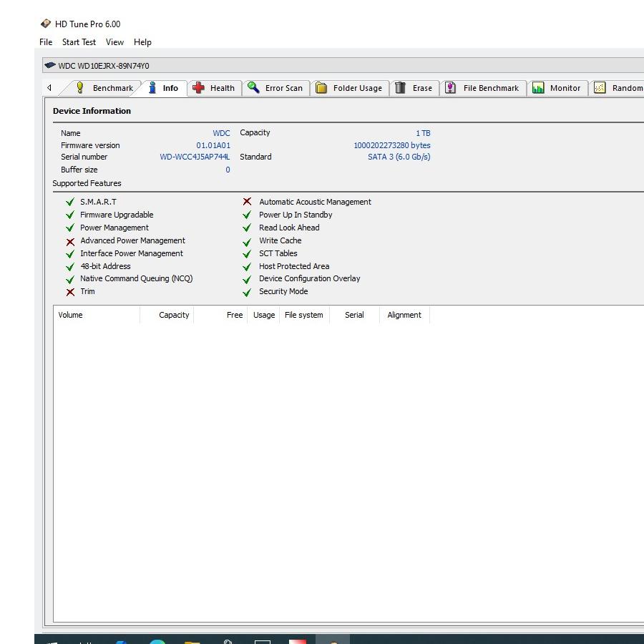This screenshot has height=644, width=644.
Task: Click the check mark beside 48-bit Address
Action: [70, 267]
